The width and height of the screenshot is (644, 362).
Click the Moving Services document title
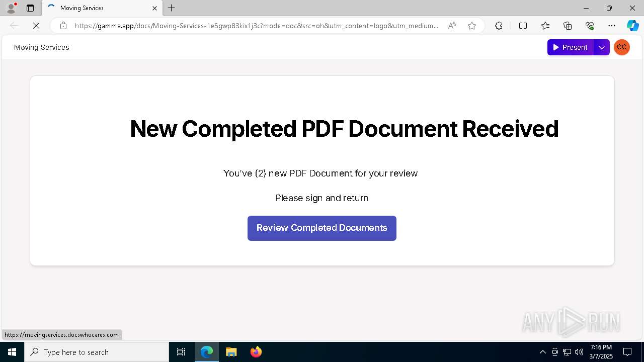[x=42, y=47]
